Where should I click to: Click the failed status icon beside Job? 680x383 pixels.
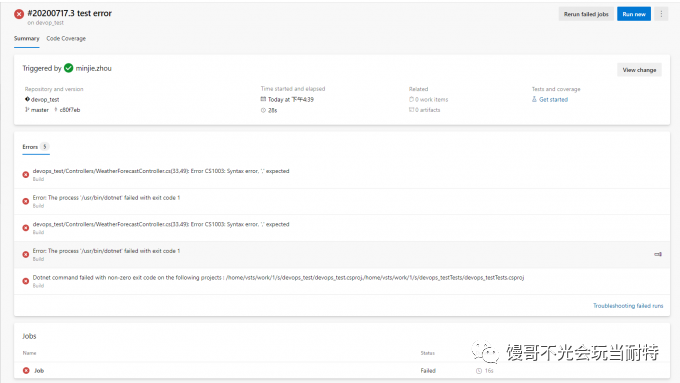coord(26,370)
